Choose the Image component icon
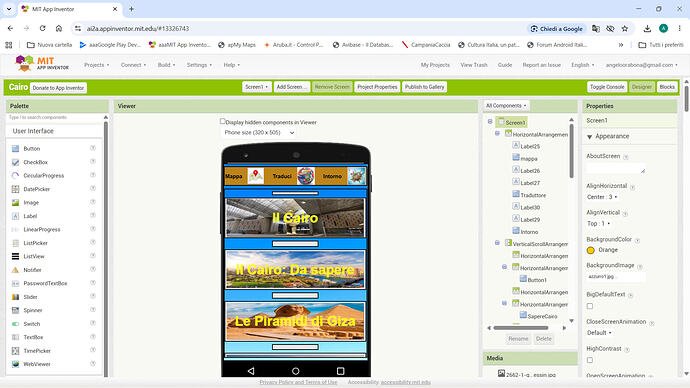Viewport: 690px width, 388px height. point(15,202)
